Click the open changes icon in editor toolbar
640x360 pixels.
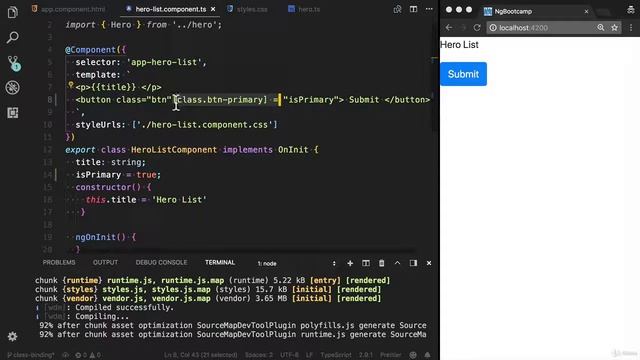pyautogui.click(x=397, y=9)
